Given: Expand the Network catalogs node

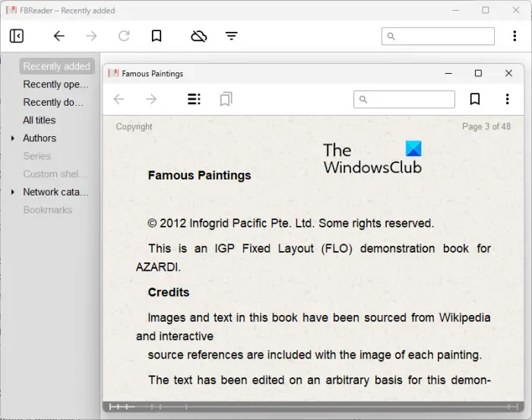Looking at the screenshot, I should (x=13, y=192).
